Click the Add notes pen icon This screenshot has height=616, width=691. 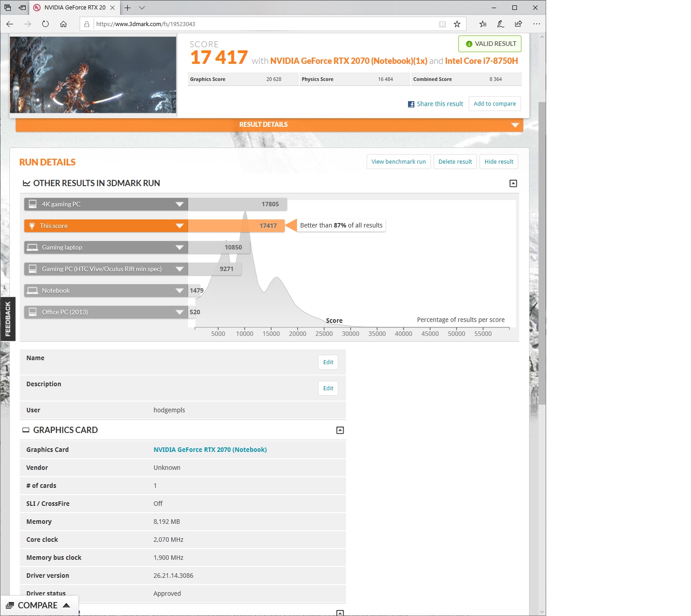(x=500, y=24)
